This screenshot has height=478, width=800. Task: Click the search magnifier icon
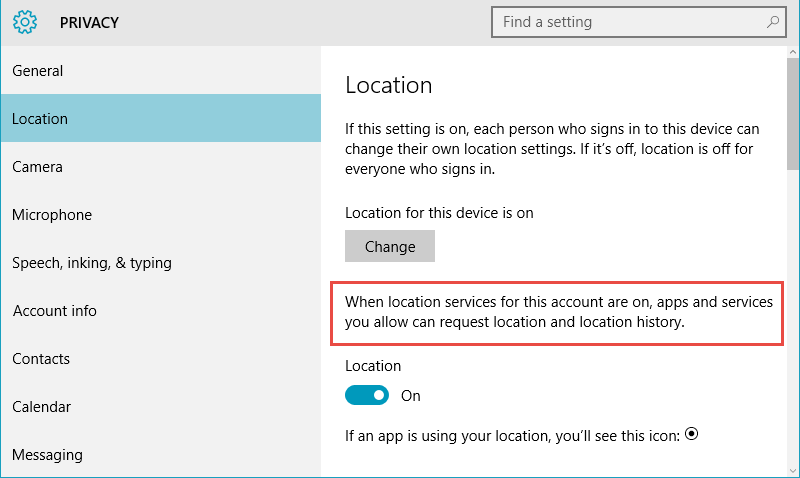click(773, 22)
